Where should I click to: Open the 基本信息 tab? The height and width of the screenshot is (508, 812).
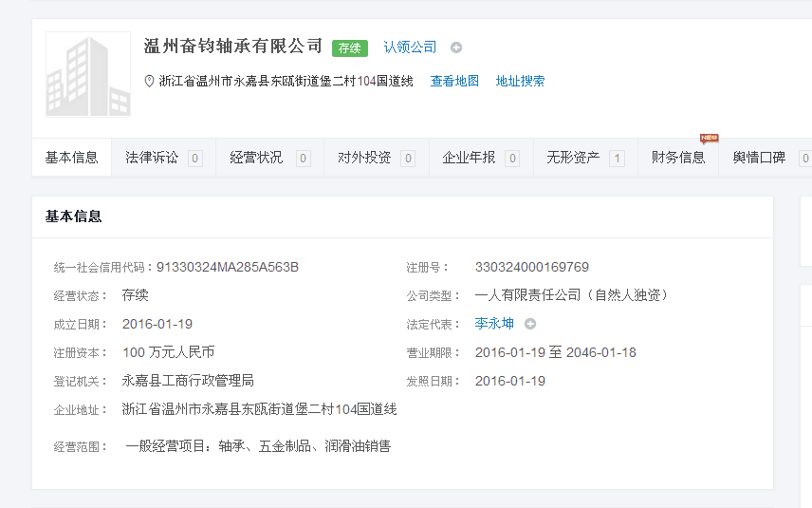pyautogui.click(x=72, y=158)
